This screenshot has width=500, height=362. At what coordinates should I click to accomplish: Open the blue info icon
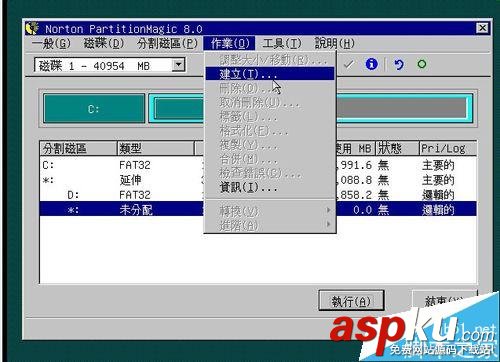371,64
